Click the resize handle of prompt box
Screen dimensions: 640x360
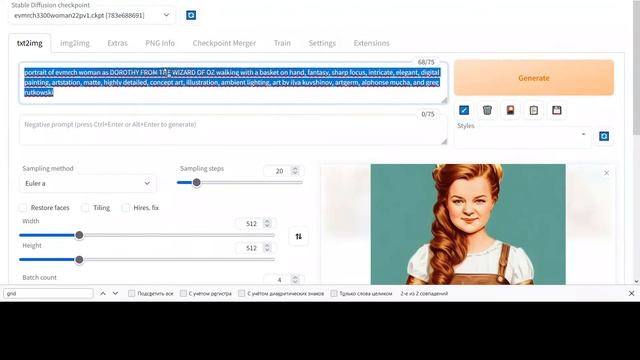444,100
